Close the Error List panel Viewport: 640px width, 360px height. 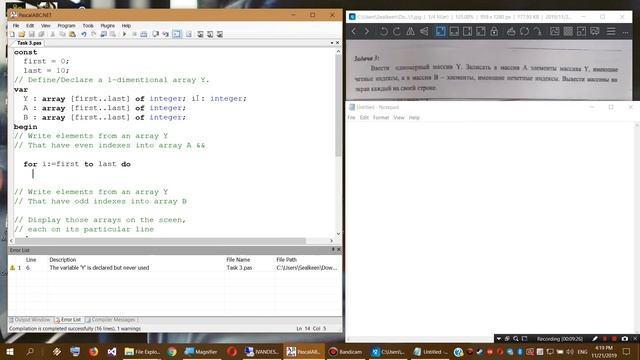(x=338, y=249)
